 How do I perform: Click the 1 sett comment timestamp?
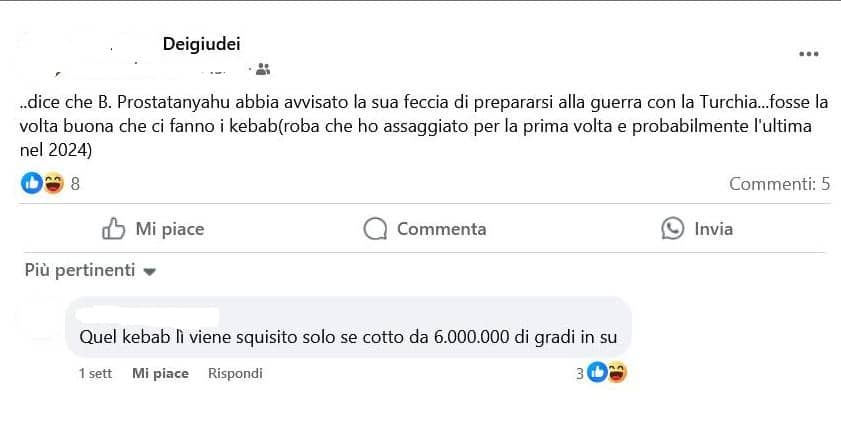click(x=96, y=373)
